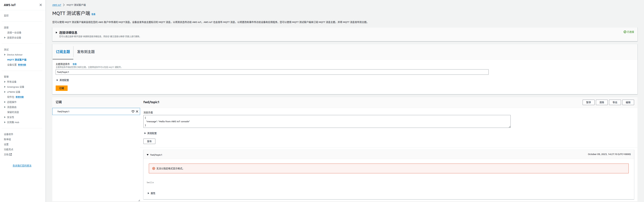Expand connection details section
The image size is (644, 202).
click(x=56, y=33)
